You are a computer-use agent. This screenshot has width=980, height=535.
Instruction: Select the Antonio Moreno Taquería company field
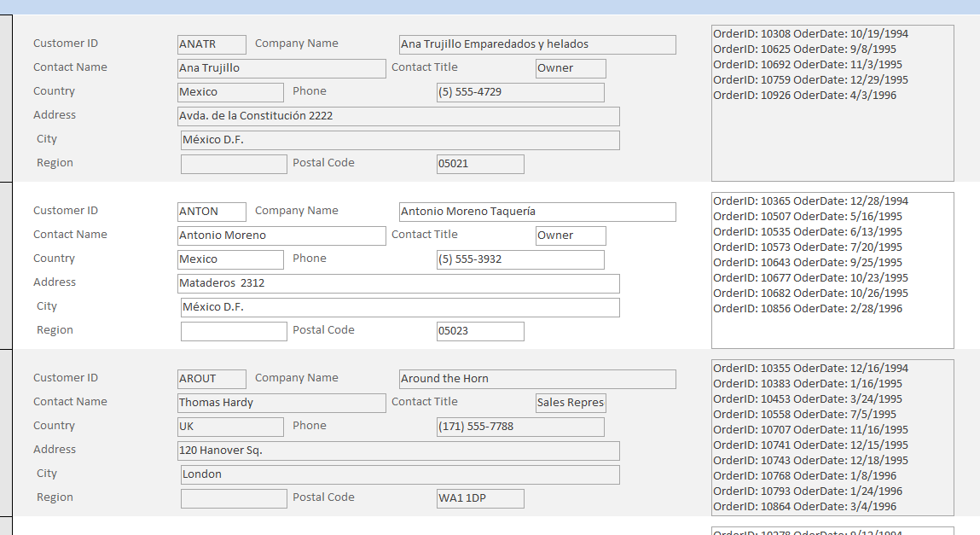(x=536, y=212)
